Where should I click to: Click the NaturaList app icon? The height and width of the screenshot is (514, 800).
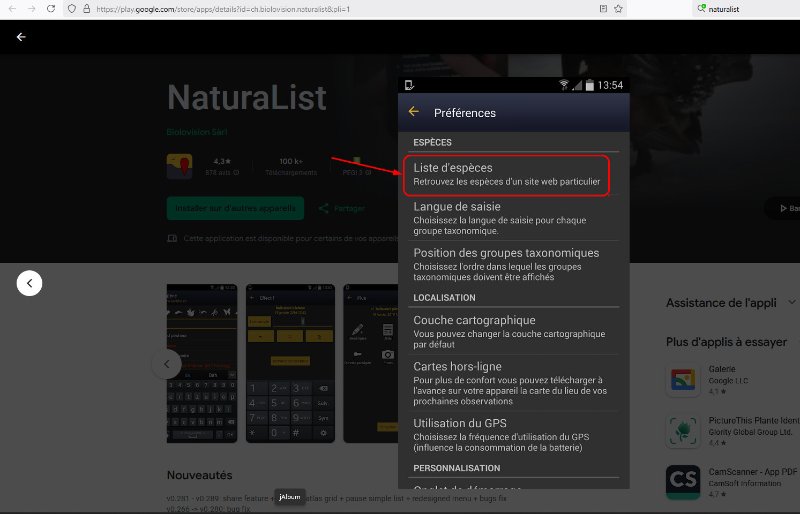(x=179, y=166)
